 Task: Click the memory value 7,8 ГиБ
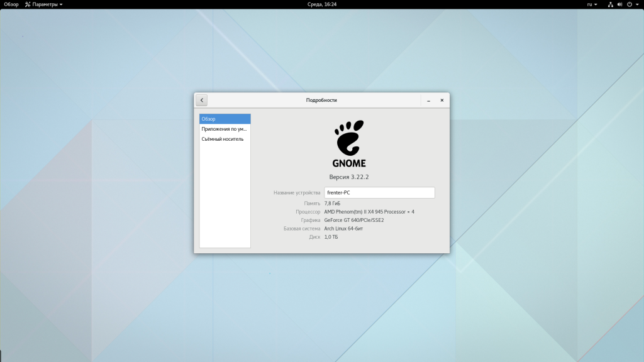coord(332,203)
